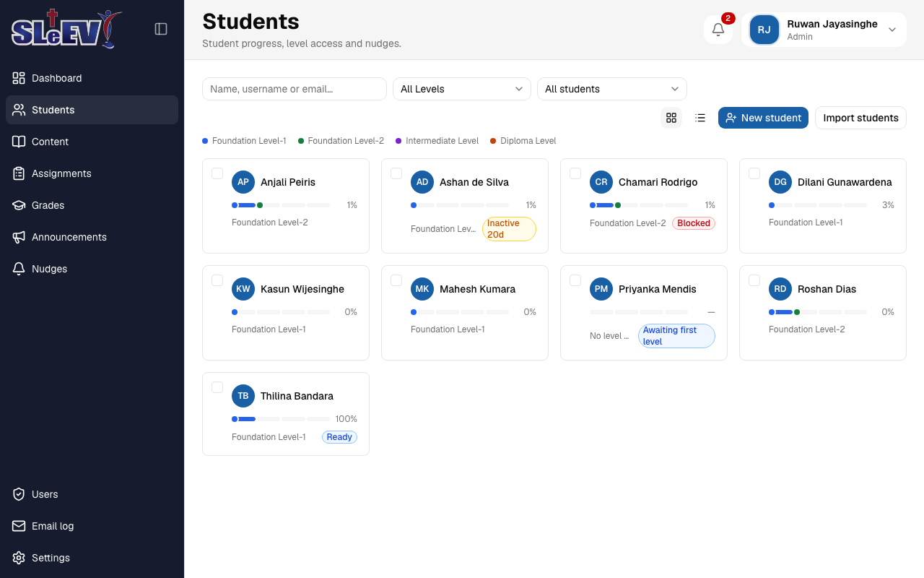Click the Email log envelope icon
This screenshot has height=578, width=924.
(x=19, y=526)
